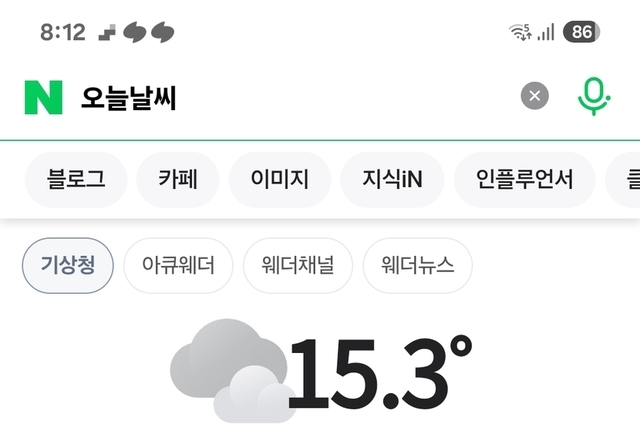Tap the notification icons in status bar
The height and width of the screenshot is (440, 640).
tap(137, 32)
